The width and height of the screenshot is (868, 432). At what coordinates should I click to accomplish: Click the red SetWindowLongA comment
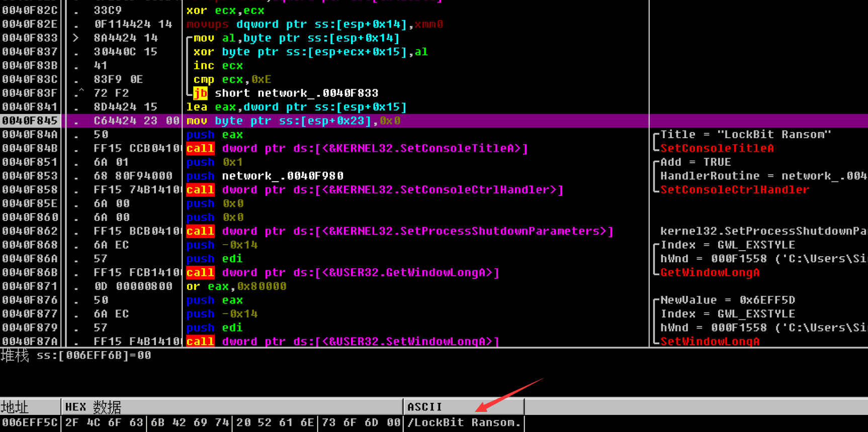coord(710,341)
